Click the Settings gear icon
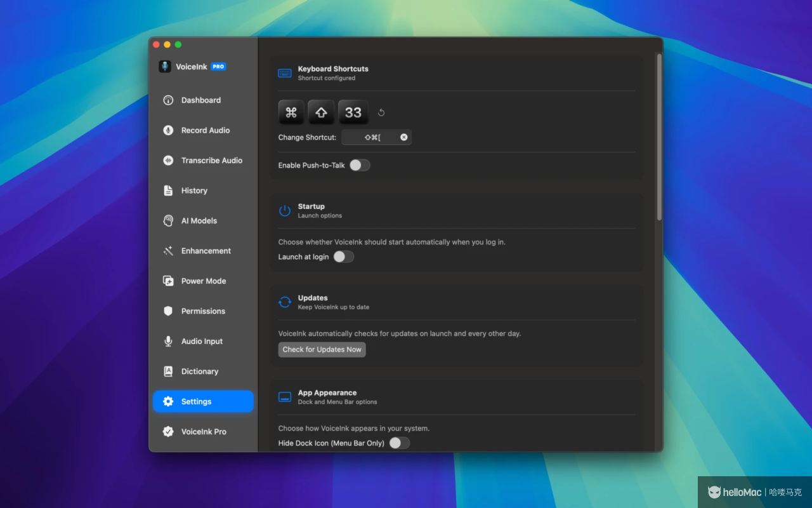812x508 pixels. 168,401
